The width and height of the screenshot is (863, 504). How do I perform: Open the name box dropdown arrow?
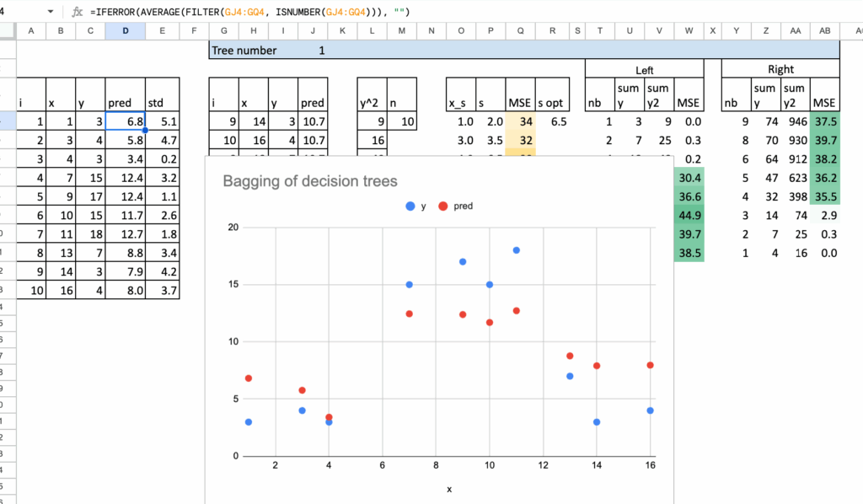pos(51,12)
